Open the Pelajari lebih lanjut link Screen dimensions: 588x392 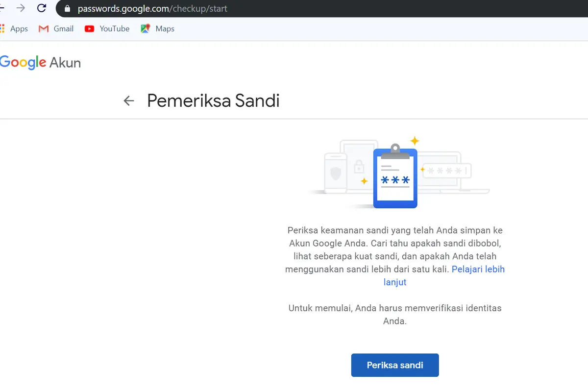coord(444,275)
